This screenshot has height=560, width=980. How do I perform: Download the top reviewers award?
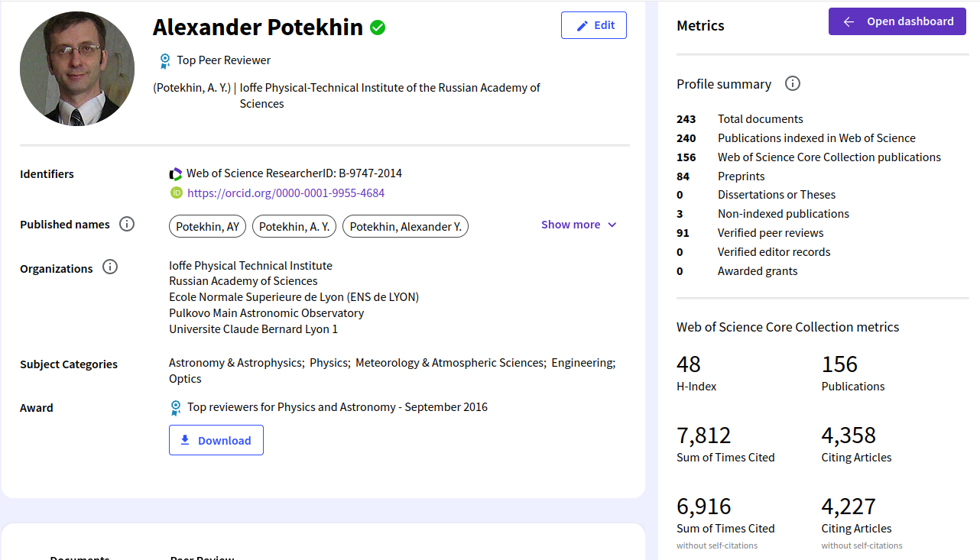216,440
